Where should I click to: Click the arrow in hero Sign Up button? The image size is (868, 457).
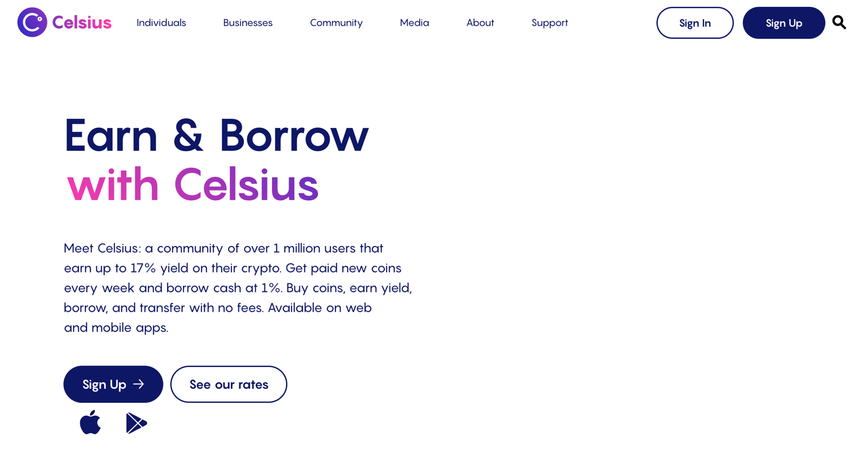point(139,385)
